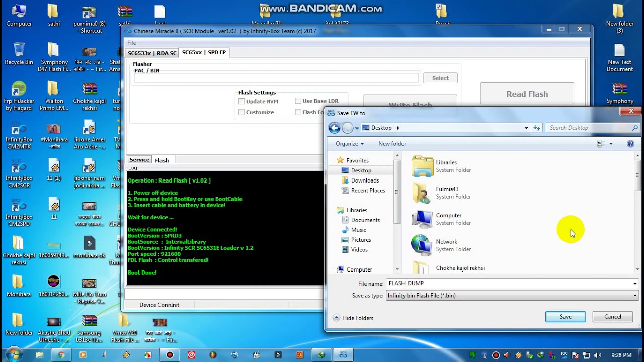Screen dimensions: 644x362
Task: Toggle the Flash Fo... checkbox
Action: tap(298, 112)
